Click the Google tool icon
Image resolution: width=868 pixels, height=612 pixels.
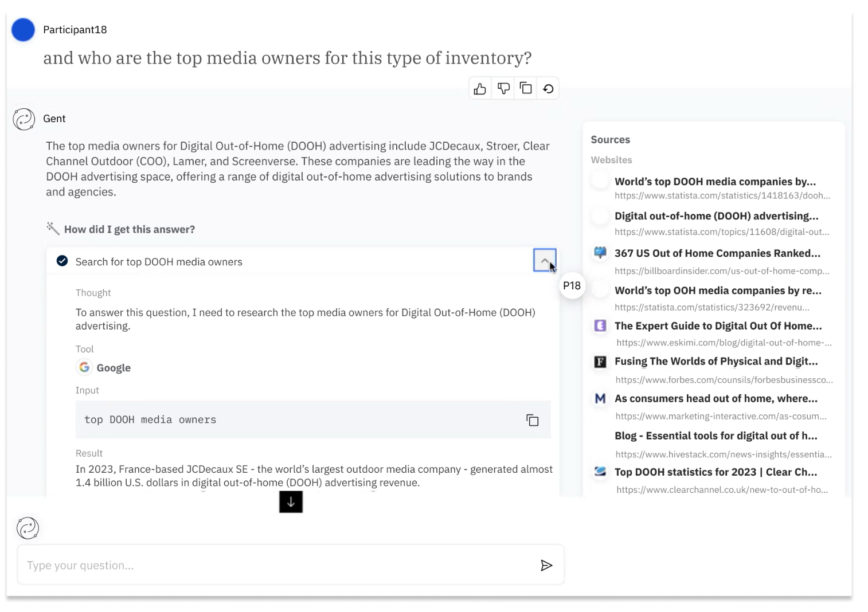[84, 367]
